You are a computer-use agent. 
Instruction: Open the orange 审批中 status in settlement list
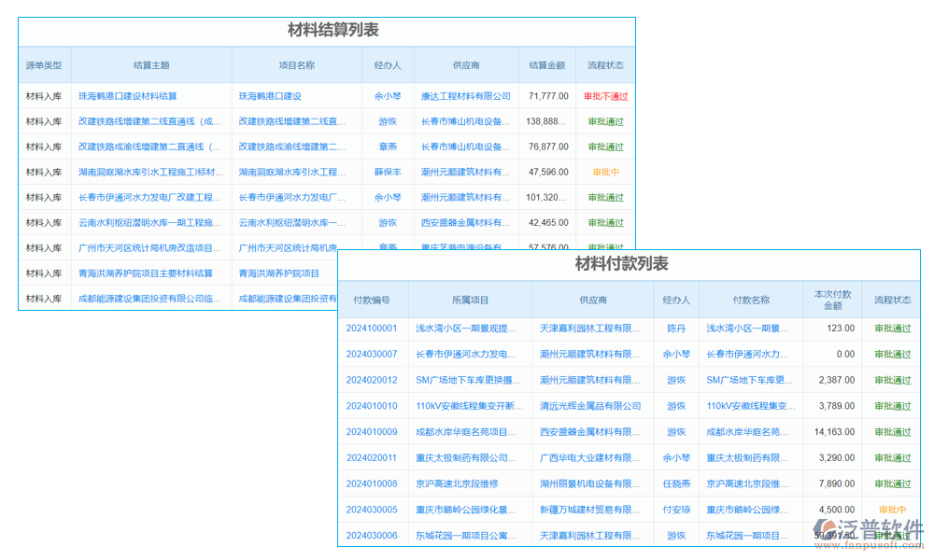tap(605, 172)
